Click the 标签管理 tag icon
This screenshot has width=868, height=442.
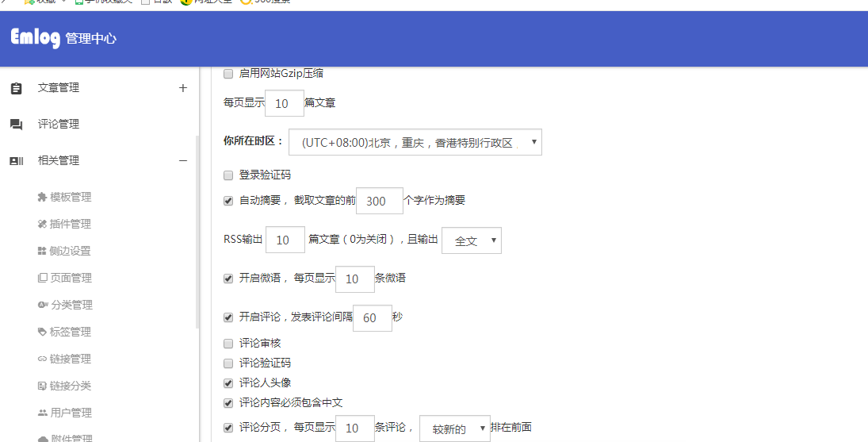(42, 332)
